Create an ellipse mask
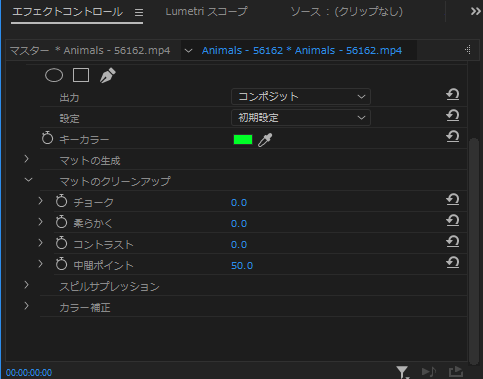 tap(54, 75)
